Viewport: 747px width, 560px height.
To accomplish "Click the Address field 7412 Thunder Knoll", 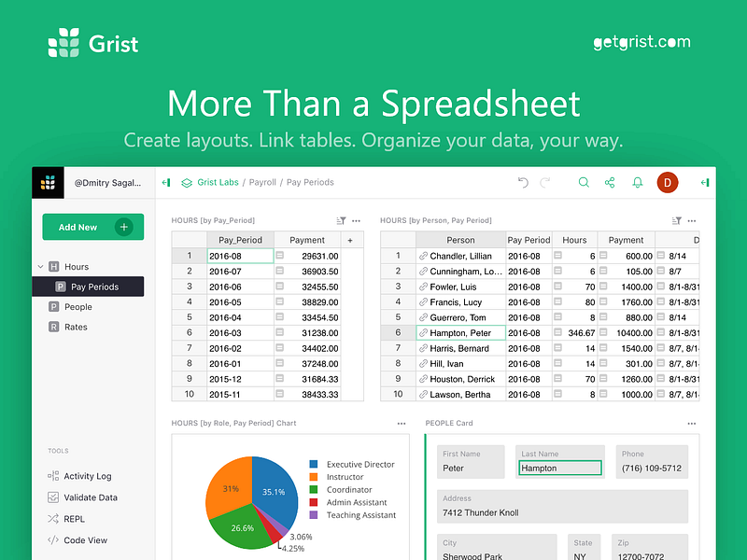I will [x=563, y=506].
